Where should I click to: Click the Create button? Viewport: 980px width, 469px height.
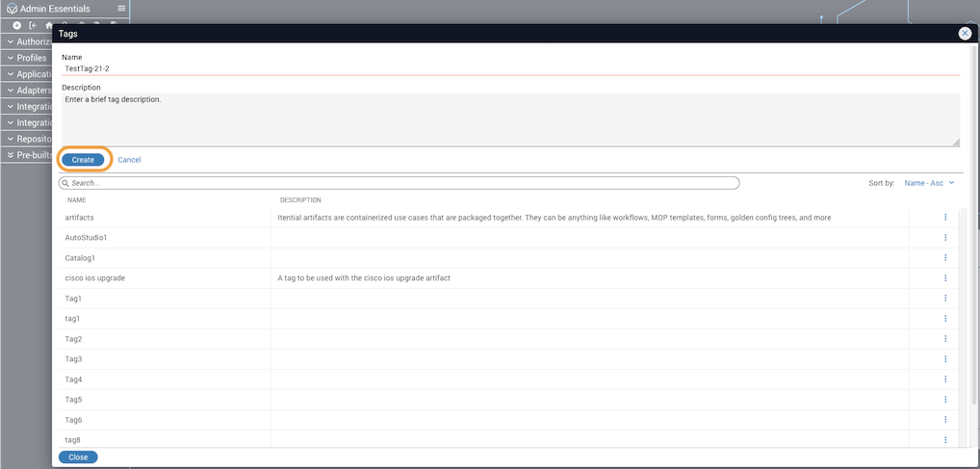point(83,160)
